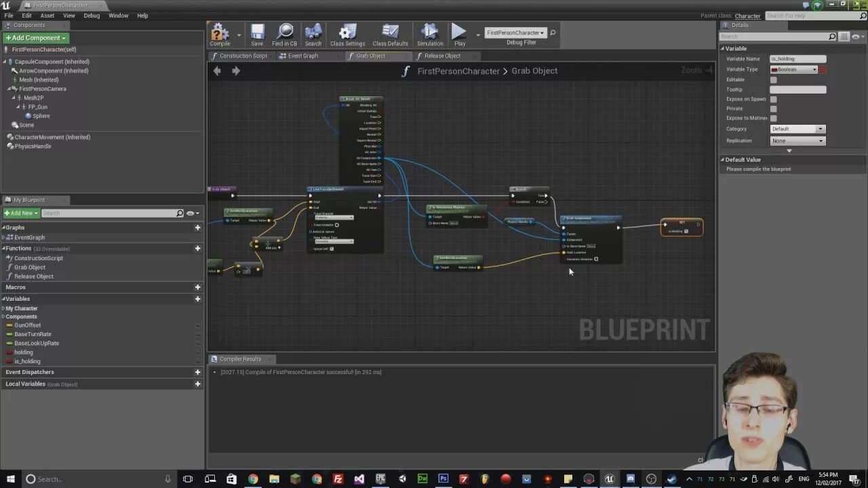Open the Edit menu
Image resolution: width=868 pixels, height=488 pixels.
(x=26, y=16)
